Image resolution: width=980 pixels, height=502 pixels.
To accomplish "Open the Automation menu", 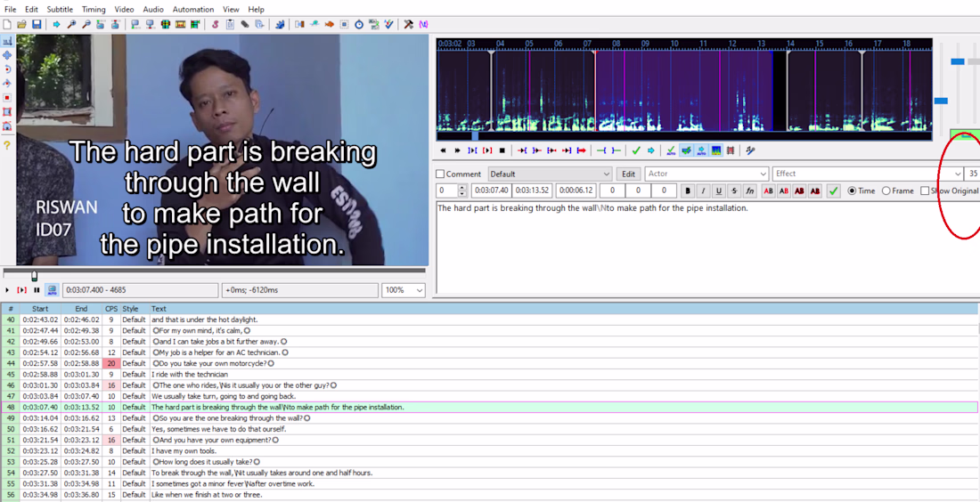I will pos(193,10).
